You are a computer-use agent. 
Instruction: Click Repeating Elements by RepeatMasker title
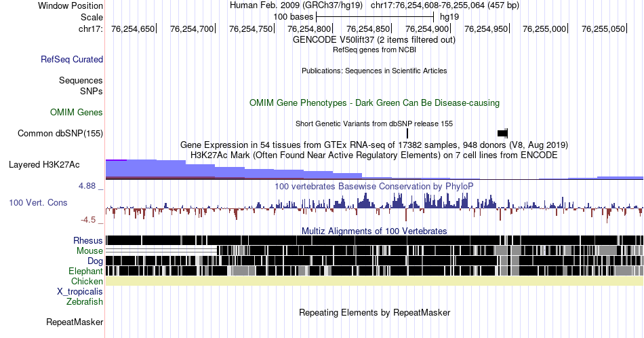coord(374,312)
